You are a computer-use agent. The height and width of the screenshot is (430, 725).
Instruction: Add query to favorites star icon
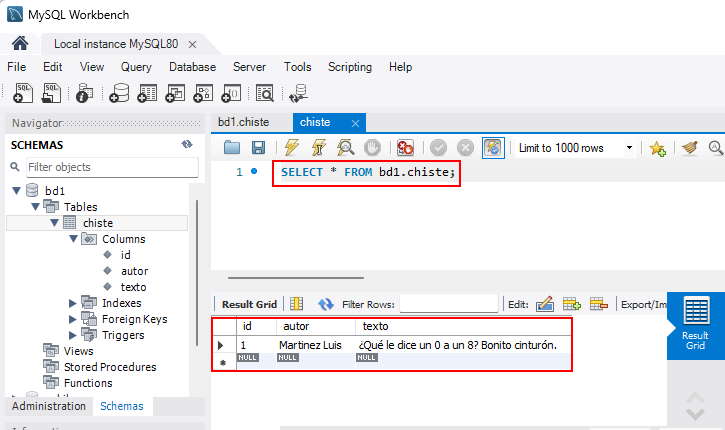pos(657,148)
